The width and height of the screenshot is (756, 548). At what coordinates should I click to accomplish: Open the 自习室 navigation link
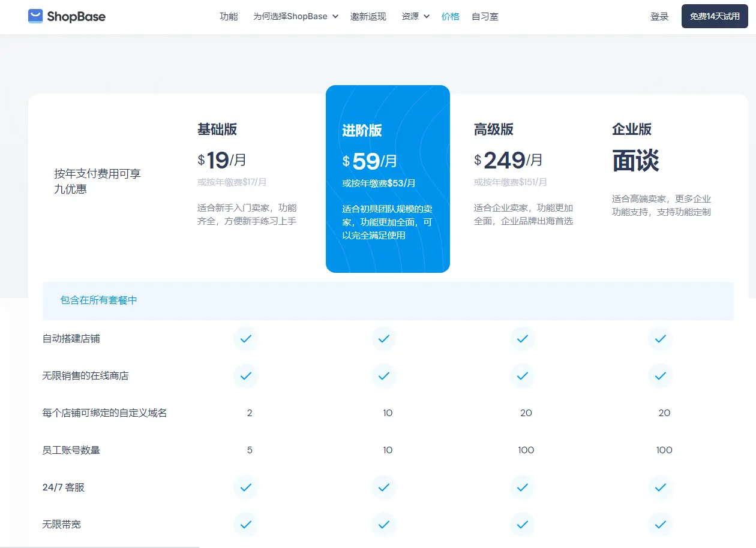point(485,16)
